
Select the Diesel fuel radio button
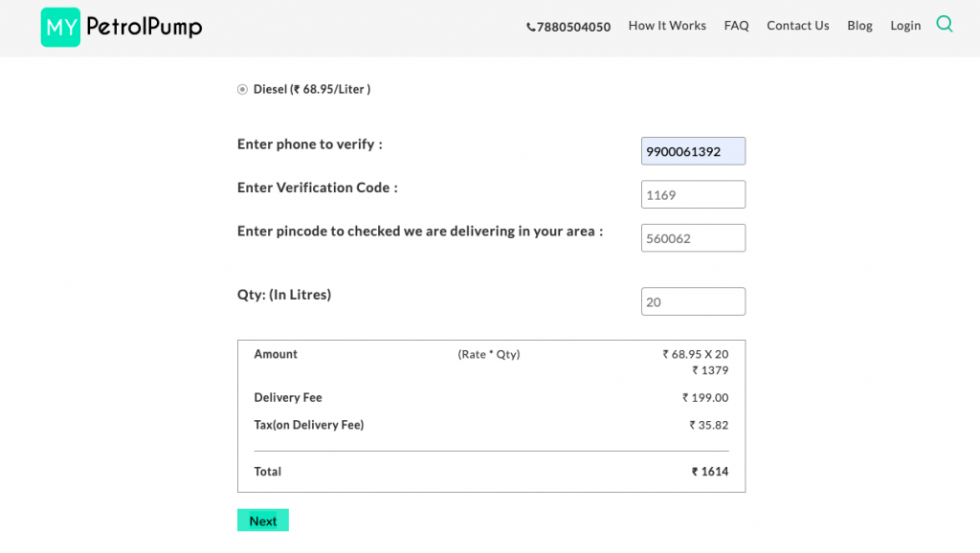[242, 89]
